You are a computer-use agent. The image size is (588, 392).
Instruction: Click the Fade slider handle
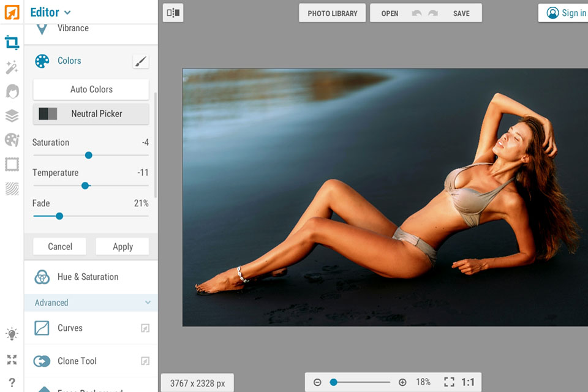point(59,216)
